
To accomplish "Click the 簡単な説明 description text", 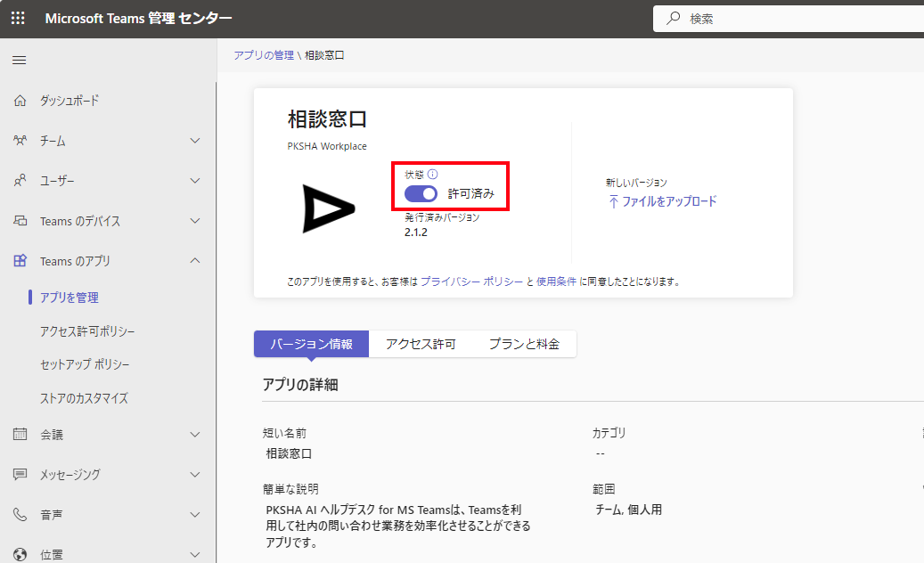I will [x=398, y=526].
